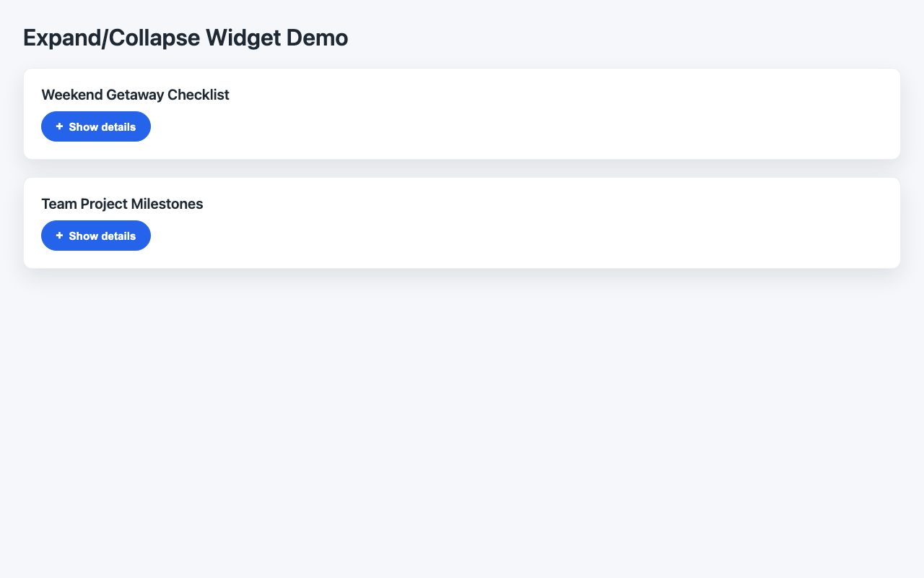Click the Show details button on the checklist card
This screenshot has width=924, height=578.
(96, 126)
